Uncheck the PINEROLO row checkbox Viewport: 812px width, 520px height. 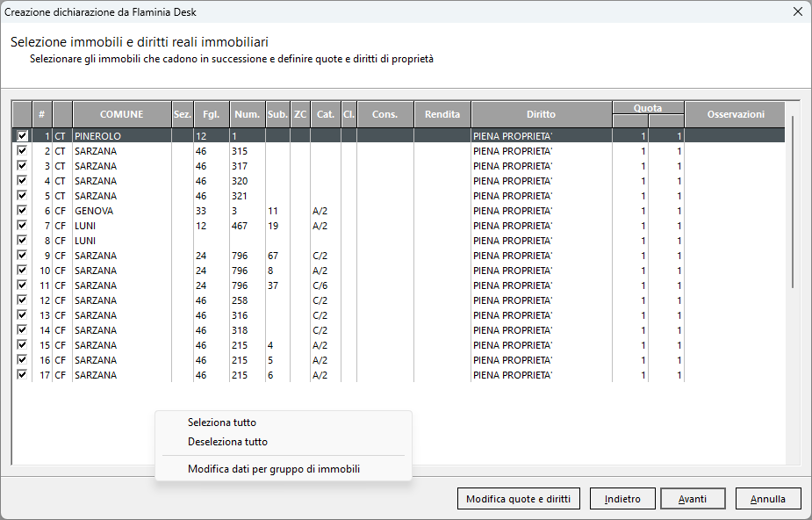(x=22, y=136)
